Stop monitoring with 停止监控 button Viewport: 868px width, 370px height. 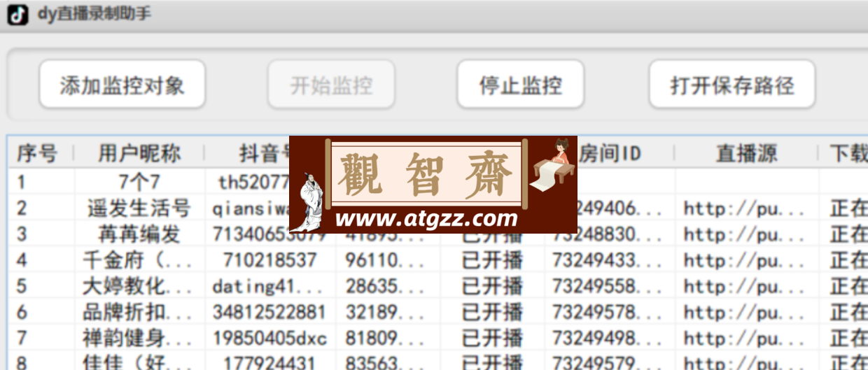click(x=520, y=85)
